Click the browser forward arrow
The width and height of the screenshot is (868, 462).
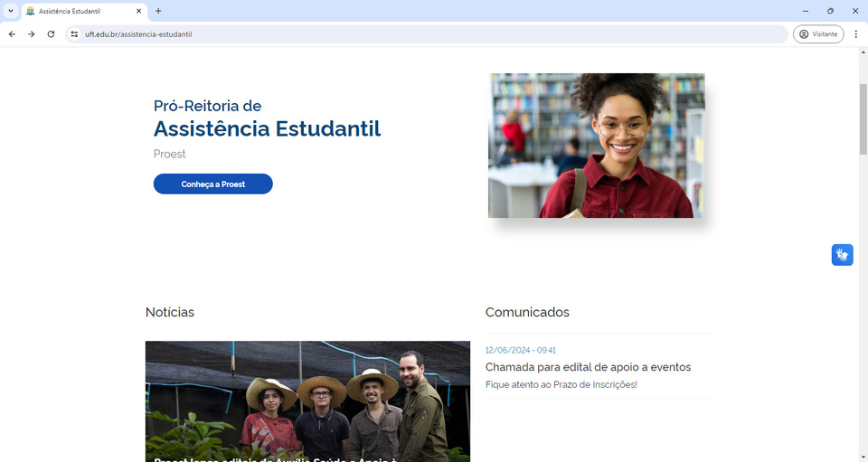[x=31, y=34]
